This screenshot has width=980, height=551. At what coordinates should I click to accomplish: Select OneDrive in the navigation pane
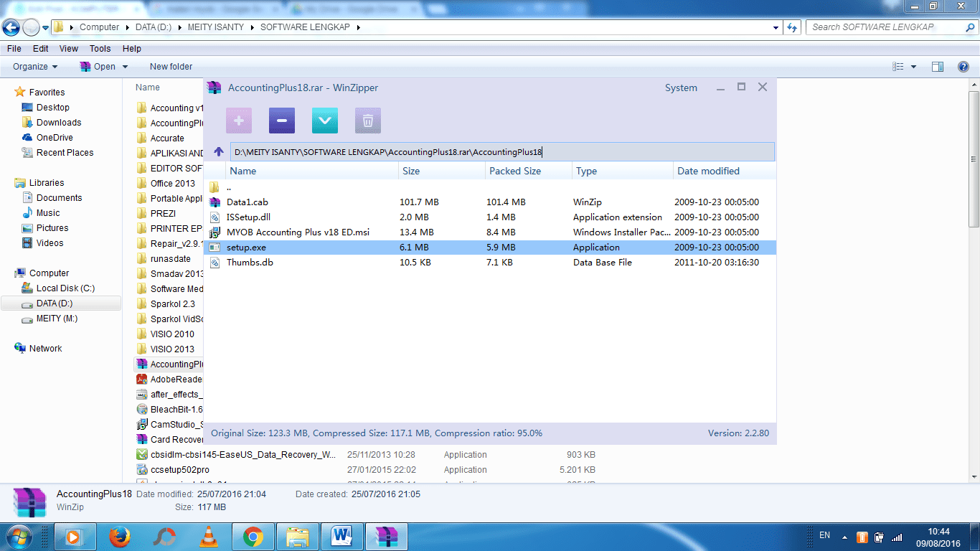55,138
